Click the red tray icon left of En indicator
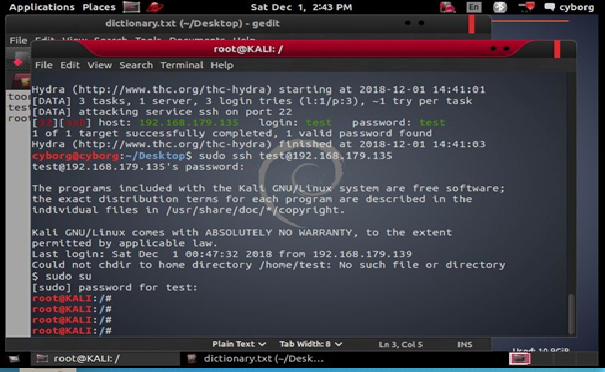605x372 pixels. (448, 7)
